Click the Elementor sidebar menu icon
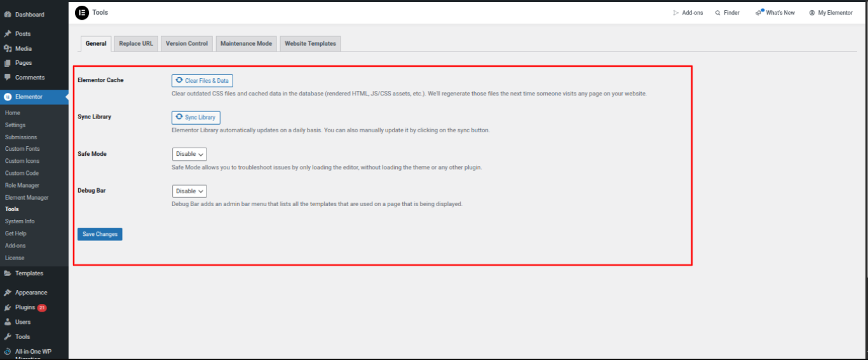Screen dimensions: 868x360 pos(8,97)
